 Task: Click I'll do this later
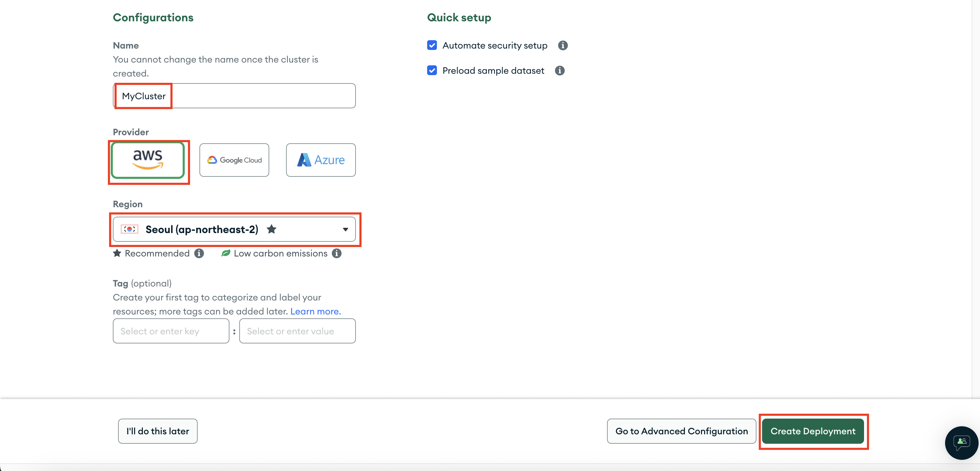(158, 431)
